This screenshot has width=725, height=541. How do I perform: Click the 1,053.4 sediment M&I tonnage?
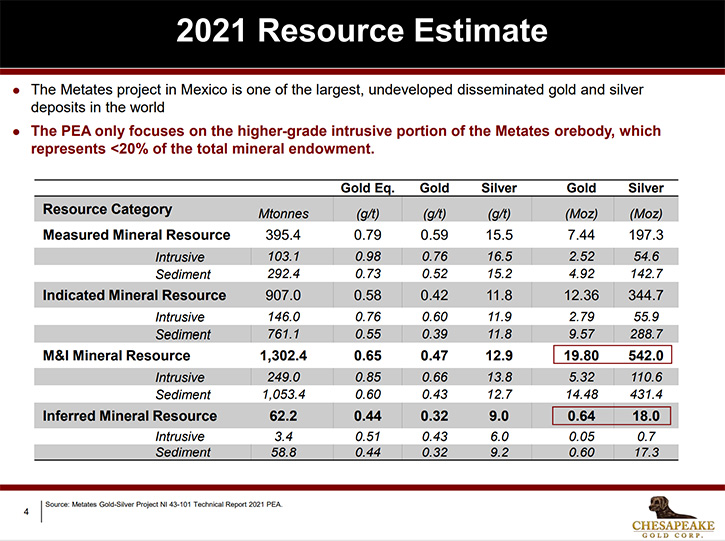point(283,394)
